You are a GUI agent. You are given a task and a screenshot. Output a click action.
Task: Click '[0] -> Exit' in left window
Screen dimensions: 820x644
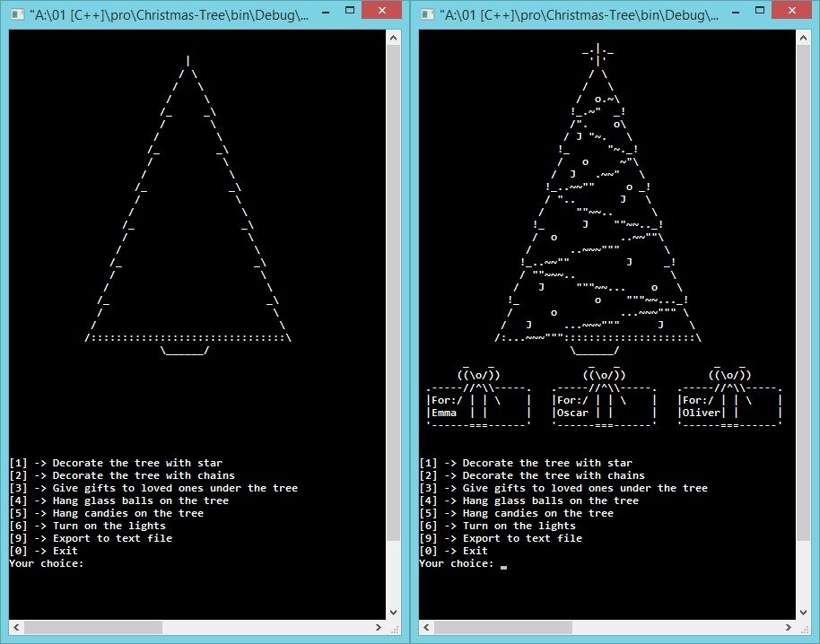click(43, 551)
